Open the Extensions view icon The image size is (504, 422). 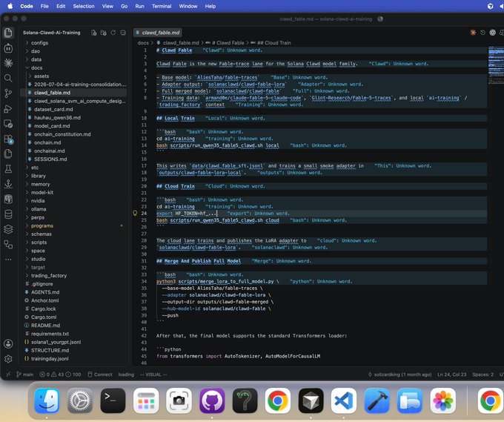(8, 139)
